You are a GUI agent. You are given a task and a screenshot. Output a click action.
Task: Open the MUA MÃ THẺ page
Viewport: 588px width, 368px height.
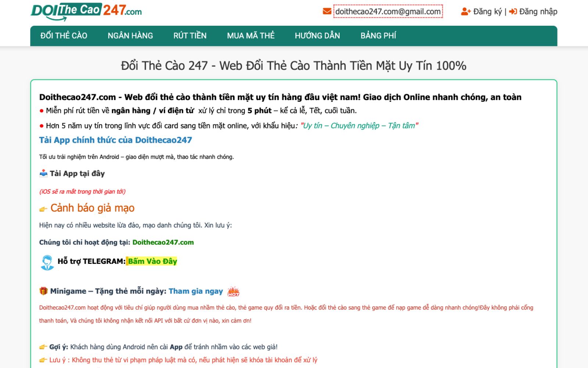250,35
